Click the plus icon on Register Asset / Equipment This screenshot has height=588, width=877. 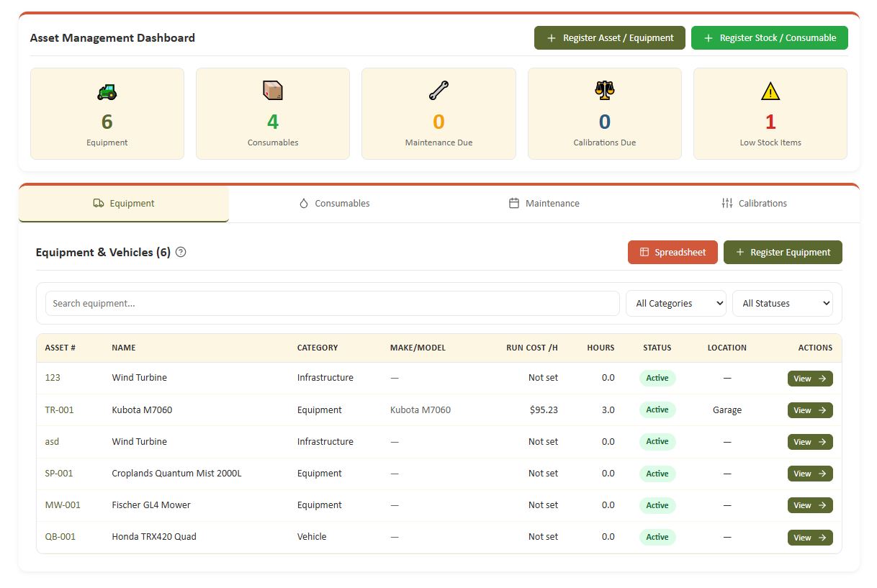point(552,38)
